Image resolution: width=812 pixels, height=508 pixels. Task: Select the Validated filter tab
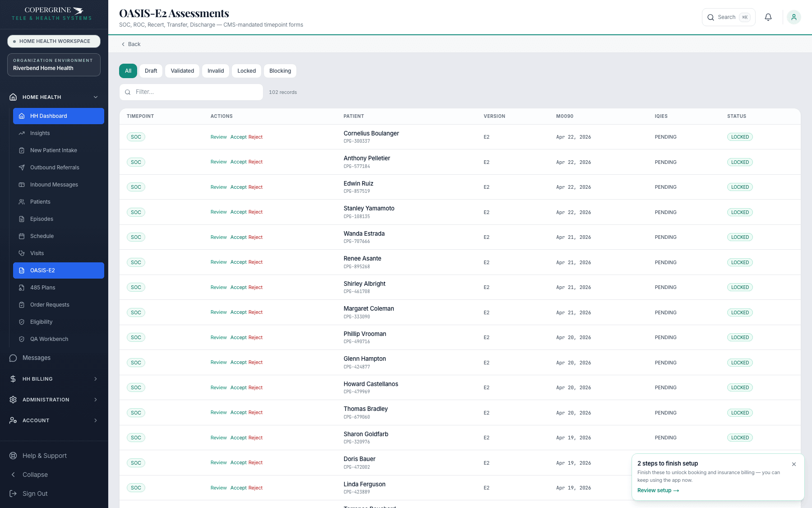click(182, 71)
